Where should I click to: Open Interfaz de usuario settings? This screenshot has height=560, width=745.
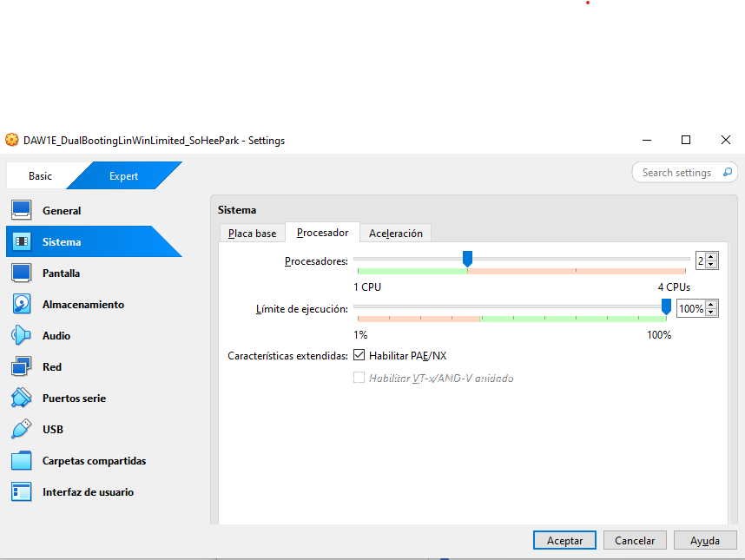point(88,492)
